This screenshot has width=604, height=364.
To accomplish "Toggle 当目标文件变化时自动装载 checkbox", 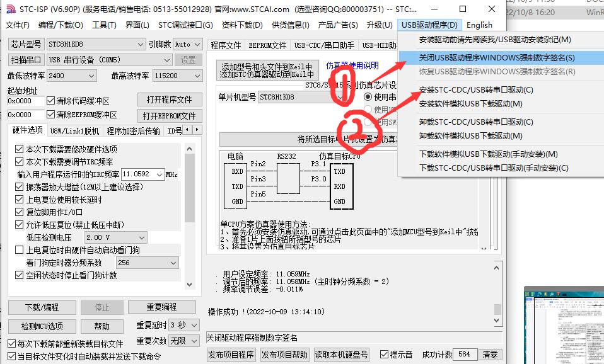I will pyautogui.click(x=12, y=356).
